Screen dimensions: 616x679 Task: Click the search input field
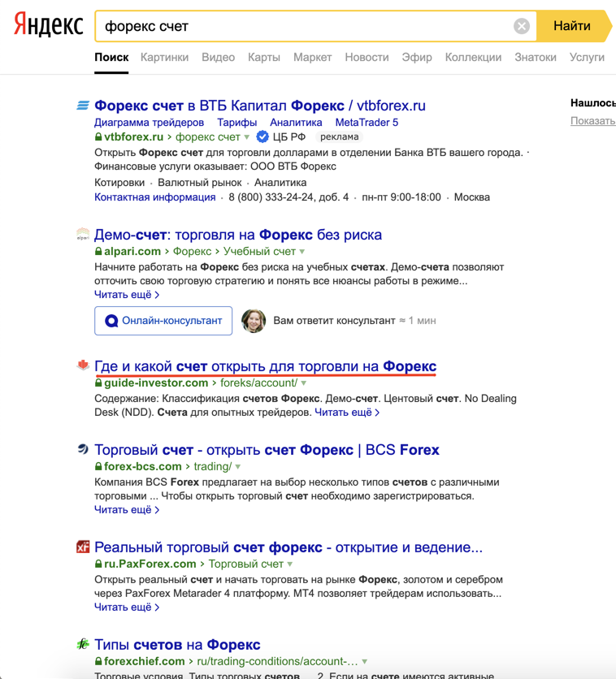[x=305, y=26]
